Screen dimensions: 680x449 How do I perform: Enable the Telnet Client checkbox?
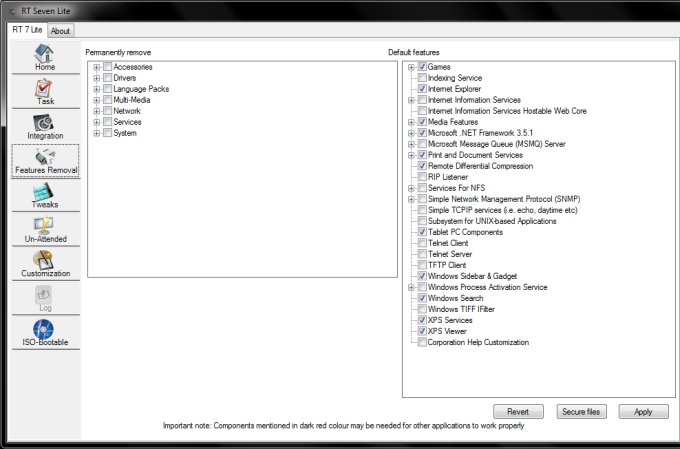click(x=422, y=243)
